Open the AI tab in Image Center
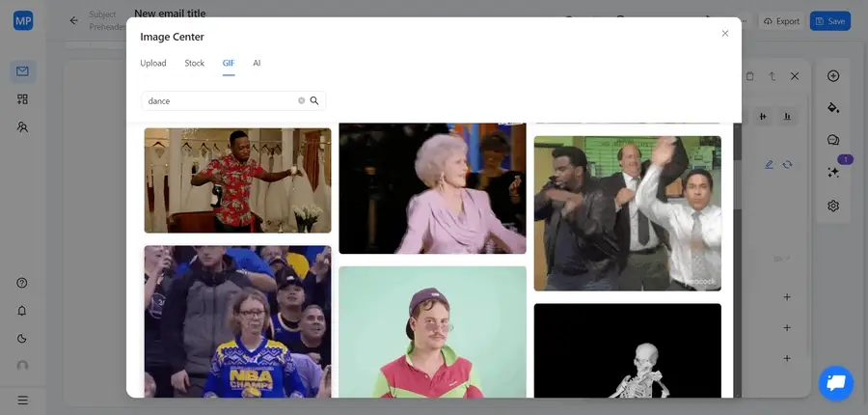This screenshot has width=868, height=415. pos(257,63)
